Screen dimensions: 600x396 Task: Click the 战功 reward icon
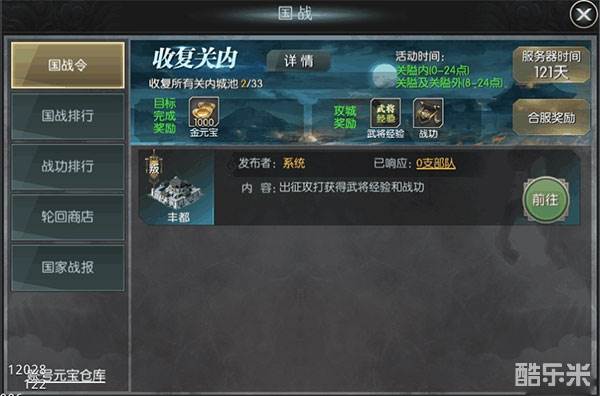(x=428, y=113)
